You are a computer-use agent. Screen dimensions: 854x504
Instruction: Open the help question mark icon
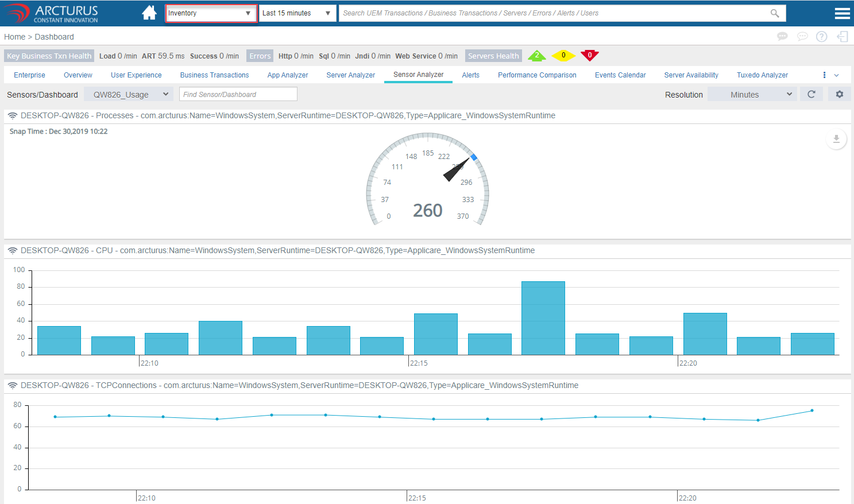click(x=822, y=37)
